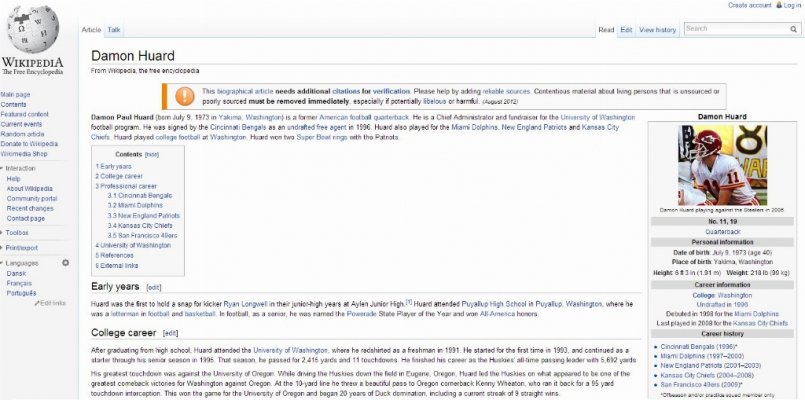The height and width of the screenshot is (400, 805).
Task: Open the Powerade link in Early years
Action: [361, 314]
